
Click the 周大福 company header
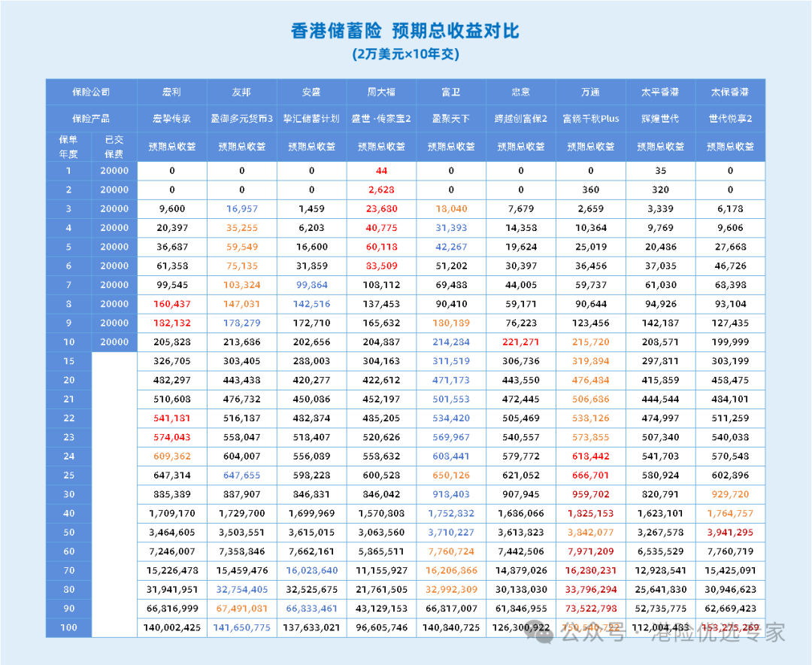coord(381,92)
